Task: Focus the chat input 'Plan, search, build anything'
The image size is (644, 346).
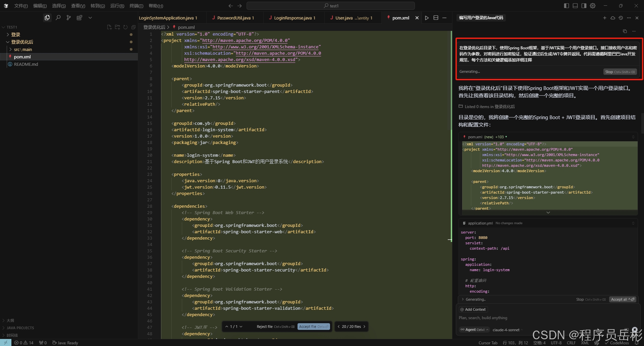Action: coord(548,318)
